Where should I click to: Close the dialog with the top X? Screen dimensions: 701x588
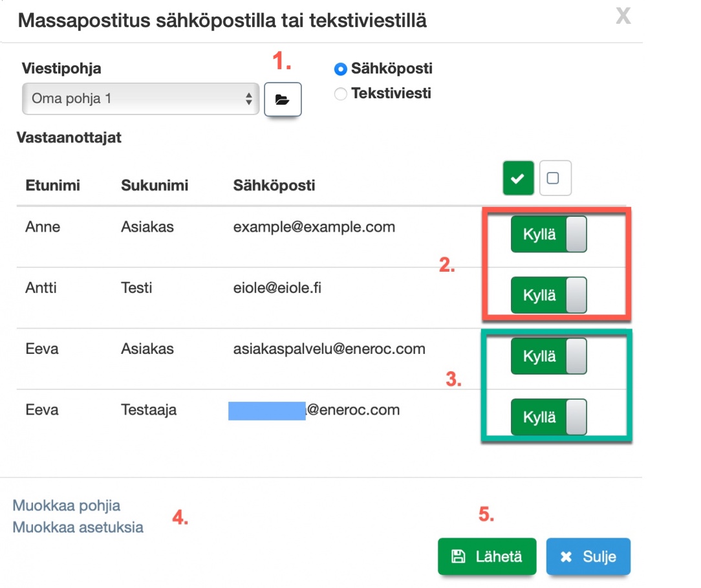click(x=622, y=16)
